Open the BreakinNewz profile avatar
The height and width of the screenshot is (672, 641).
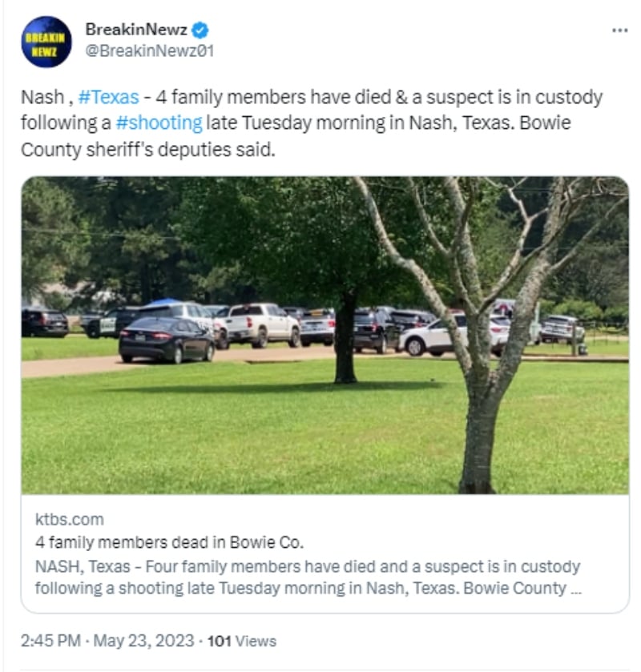click(x=46, y=42)
